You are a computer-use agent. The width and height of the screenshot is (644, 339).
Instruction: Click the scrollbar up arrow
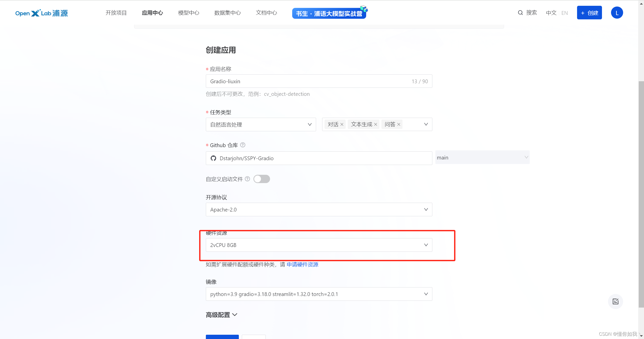[x=641, y=4]
